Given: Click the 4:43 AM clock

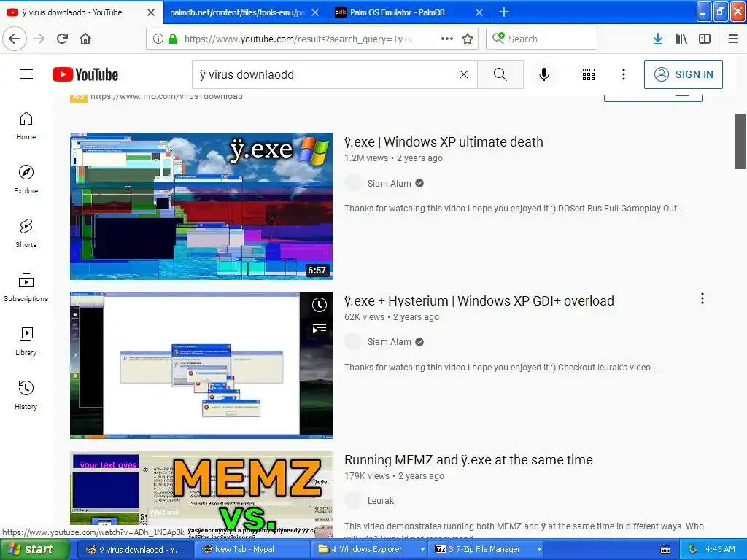Looking at the screenshot, I should [x=720, y=550].
